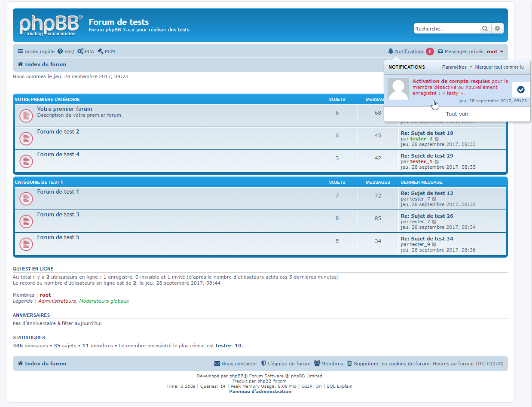The image size is (532, 407).
Task: Open the Accès rapide dropdown menu
Action: 36,52
